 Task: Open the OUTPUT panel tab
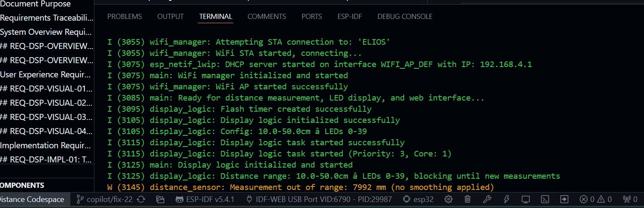pyautogui.click(x=170, y=16)
